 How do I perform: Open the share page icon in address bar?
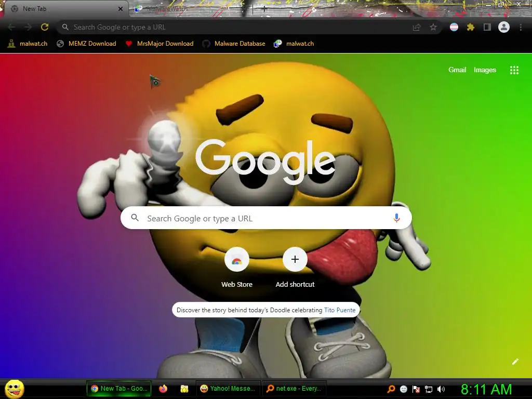click(417, 27)
